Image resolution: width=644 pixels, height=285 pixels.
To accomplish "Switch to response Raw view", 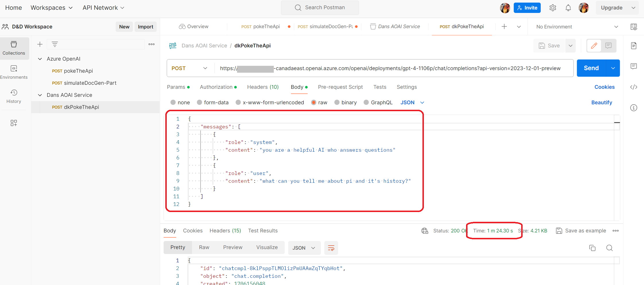I will [x=204, y=247].
